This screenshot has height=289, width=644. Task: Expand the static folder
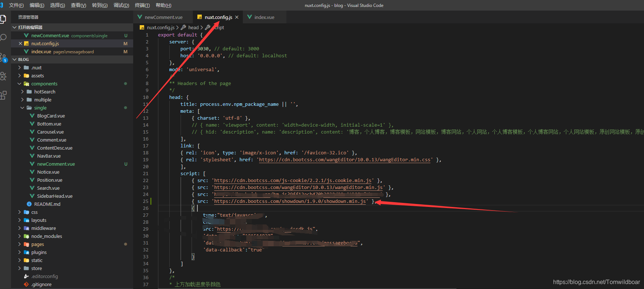(x=19, y=260)
